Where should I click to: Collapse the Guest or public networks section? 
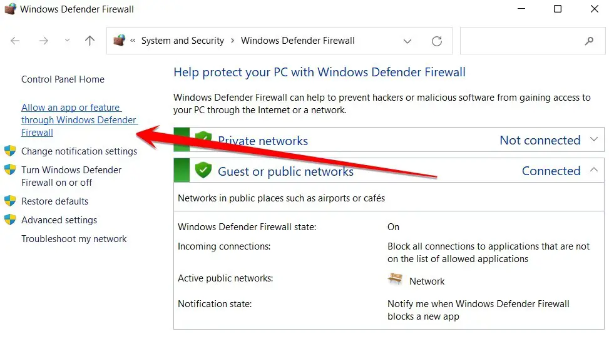[594, 169]
